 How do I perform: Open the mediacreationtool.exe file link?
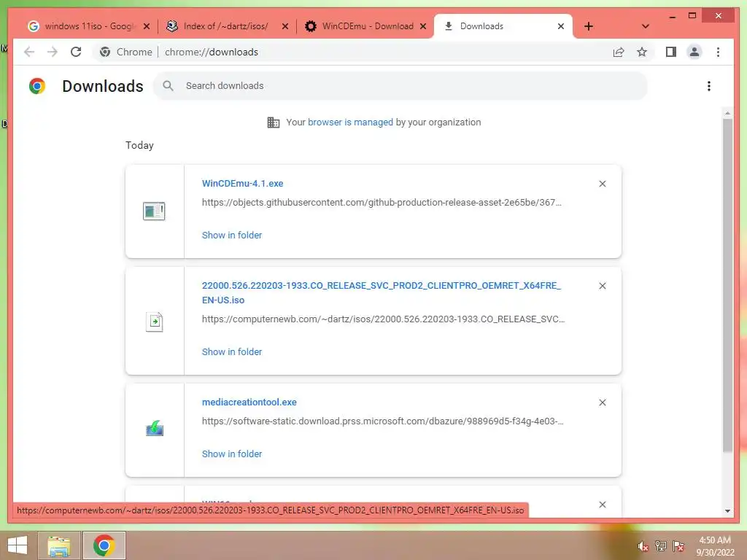click(249, 402)
